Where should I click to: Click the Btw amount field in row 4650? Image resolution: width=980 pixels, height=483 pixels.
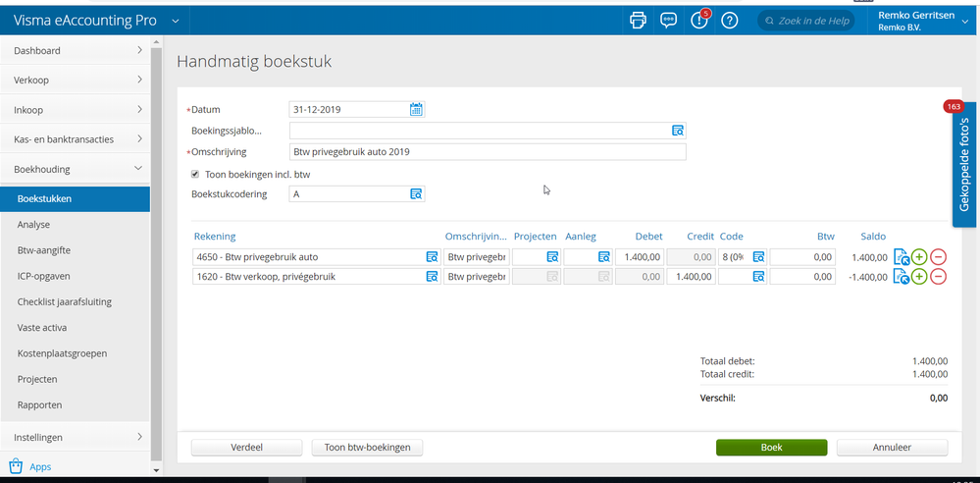click(802, 256)
